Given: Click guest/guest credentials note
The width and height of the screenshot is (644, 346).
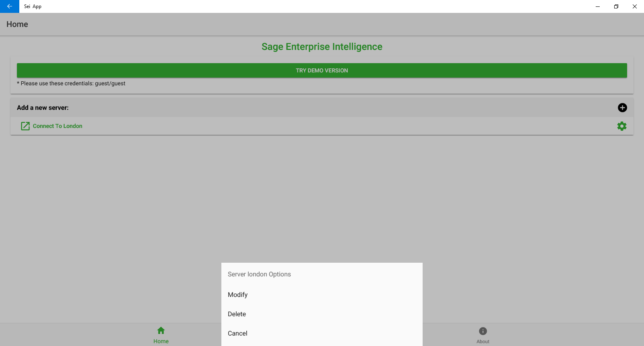Looking at the screenshot, I should 71,83.
